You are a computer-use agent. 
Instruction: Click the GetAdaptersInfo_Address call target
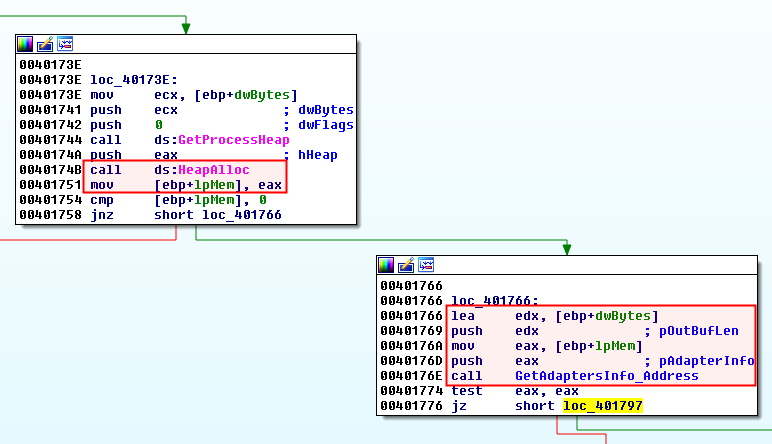[607, 376]
